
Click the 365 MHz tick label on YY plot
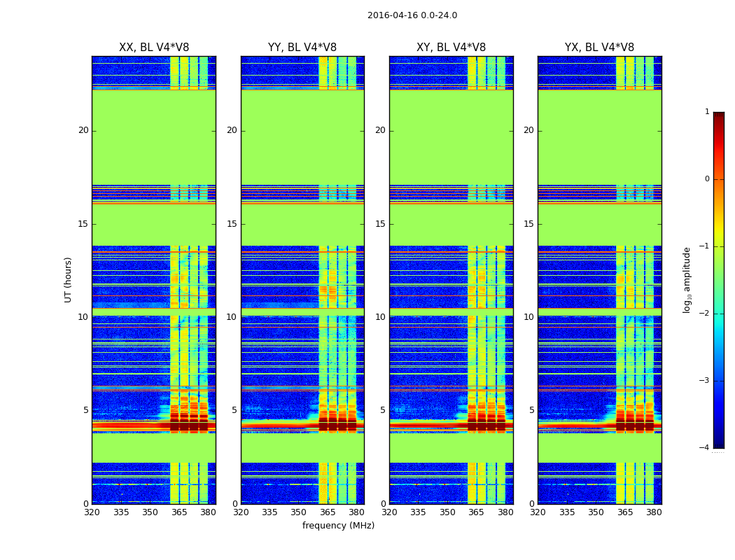pyautogui.click(x=327, y=512)
